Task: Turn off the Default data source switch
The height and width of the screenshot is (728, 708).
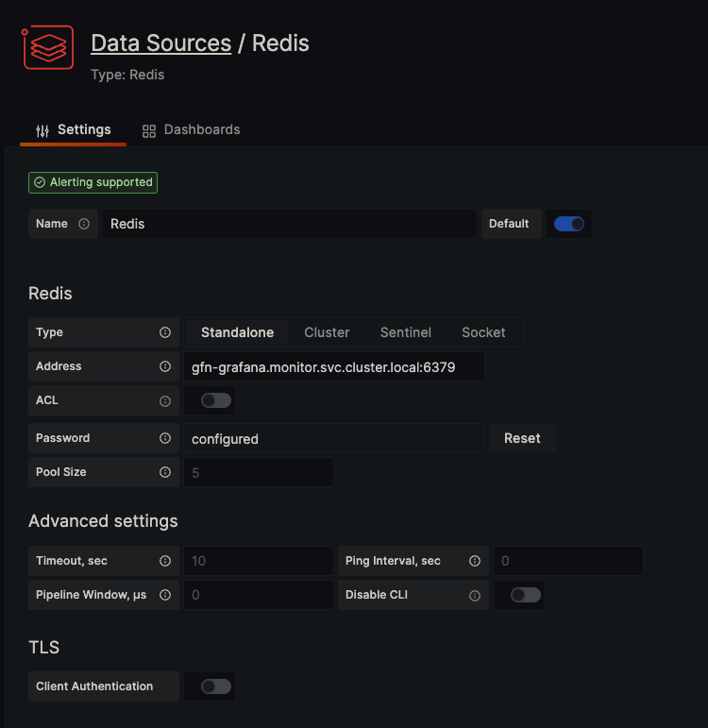Action: [x=568, y=224]
